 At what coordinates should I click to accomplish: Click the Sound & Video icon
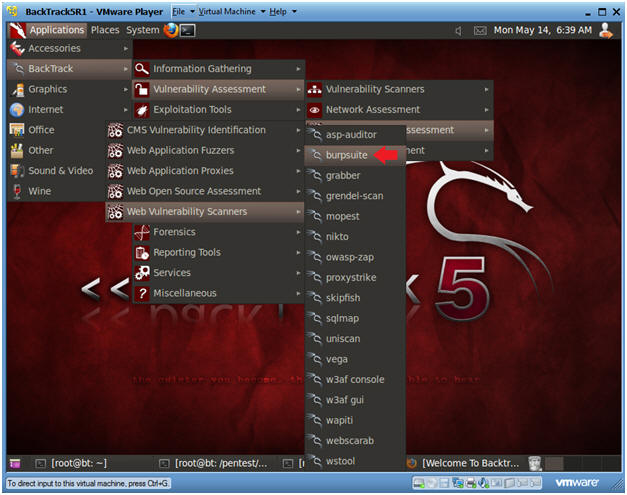point(17,171)
